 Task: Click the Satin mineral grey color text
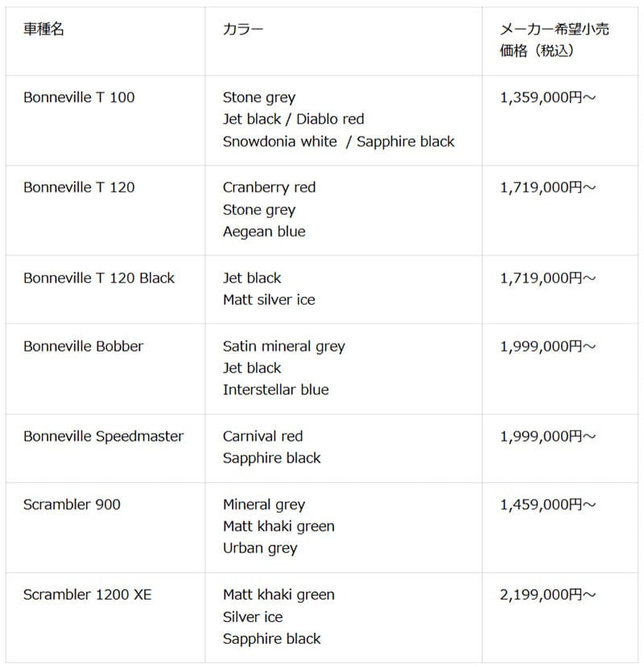click(283, 346)
